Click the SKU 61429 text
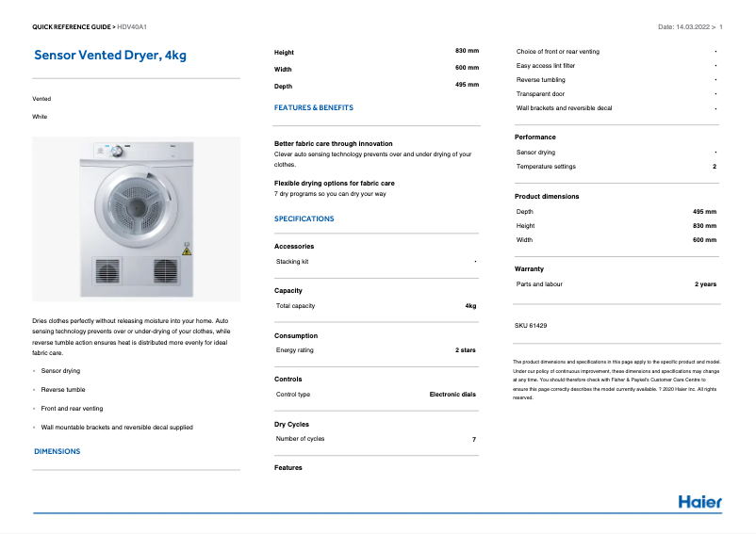756x534 pixels. coord(531,325)
